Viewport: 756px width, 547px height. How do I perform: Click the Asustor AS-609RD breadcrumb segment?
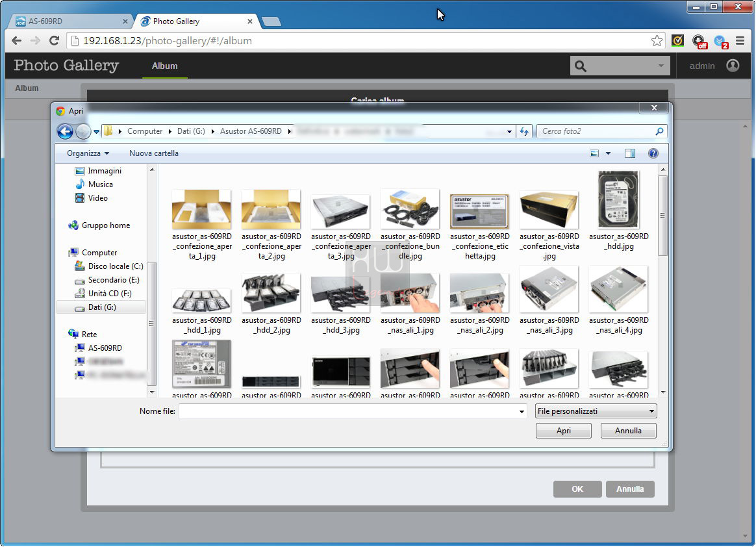pyautogui.click(x=251, y=131)
